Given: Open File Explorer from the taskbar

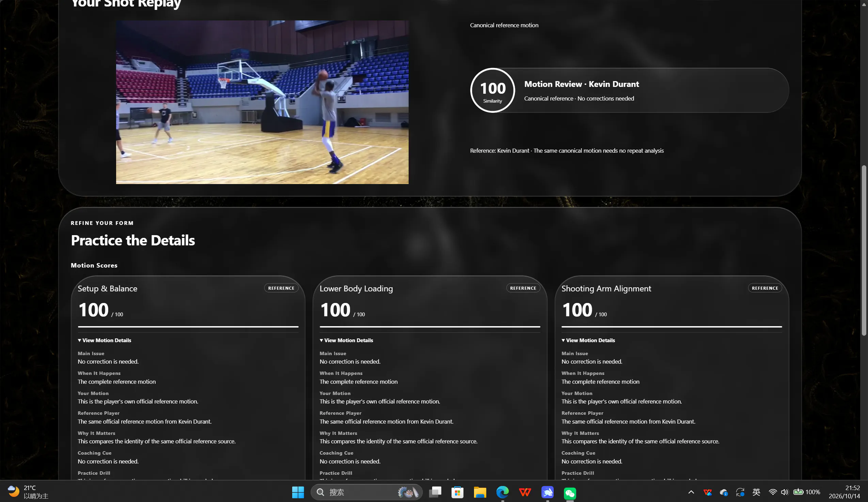Looking at the screenshot, I should 480,492.
